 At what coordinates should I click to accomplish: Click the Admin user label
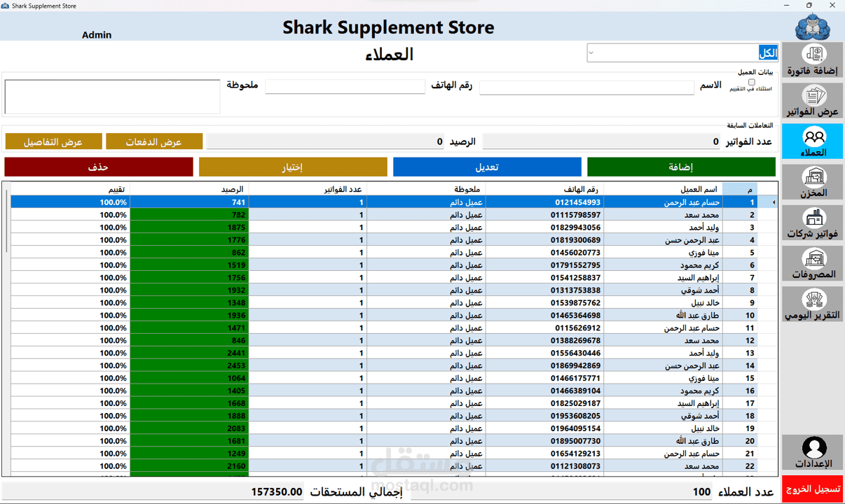coord(97,35)
